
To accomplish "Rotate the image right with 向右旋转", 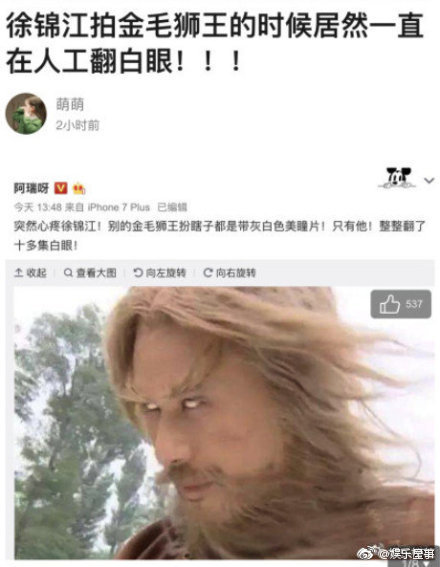I will [x=230, y=273].
